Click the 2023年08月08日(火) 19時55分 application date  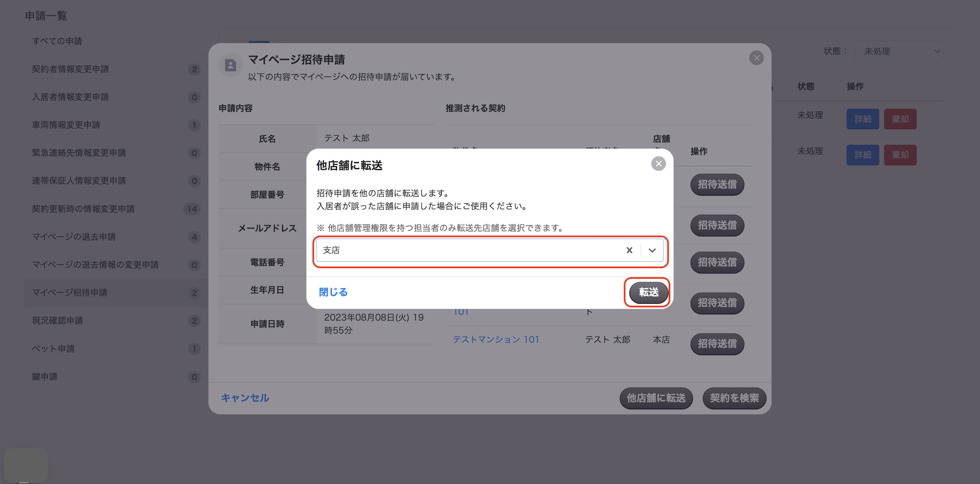tap(374, 324)
